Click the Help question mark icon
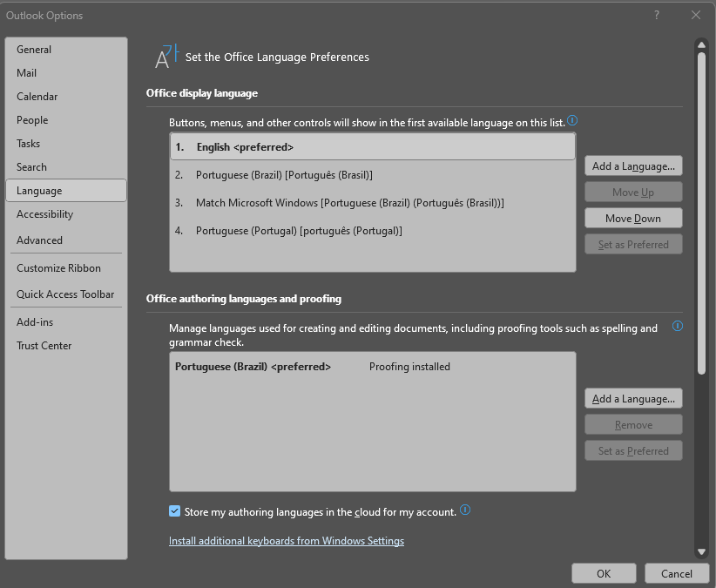Viewport: 716px width, 588px height. 657,15
